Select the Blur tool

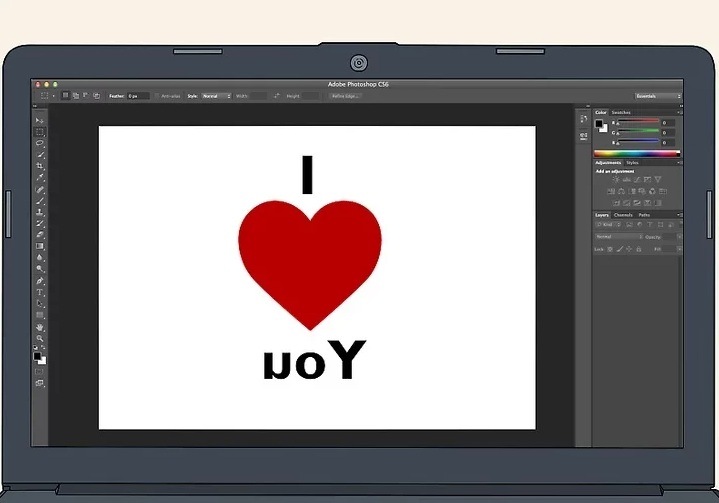pyautogui.click(x=39, y=258)
